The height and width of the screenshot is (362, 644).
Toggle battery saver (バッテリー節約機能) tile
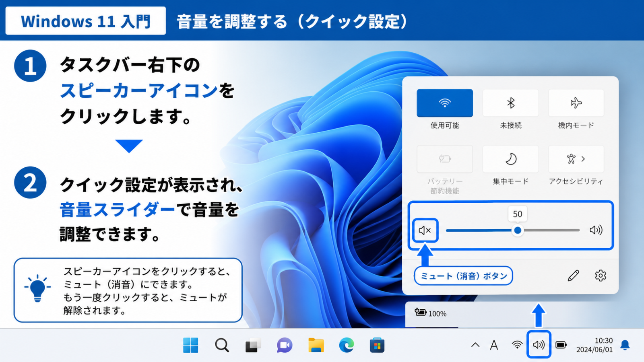(445, 159)
